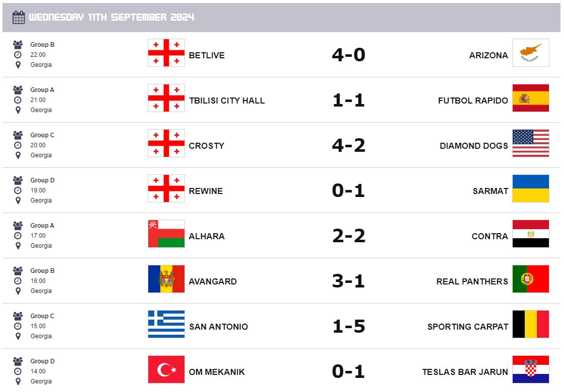The image size is (564, 392).
Task: Click Georgia flag next to BETLIVE
Action: 166,53
